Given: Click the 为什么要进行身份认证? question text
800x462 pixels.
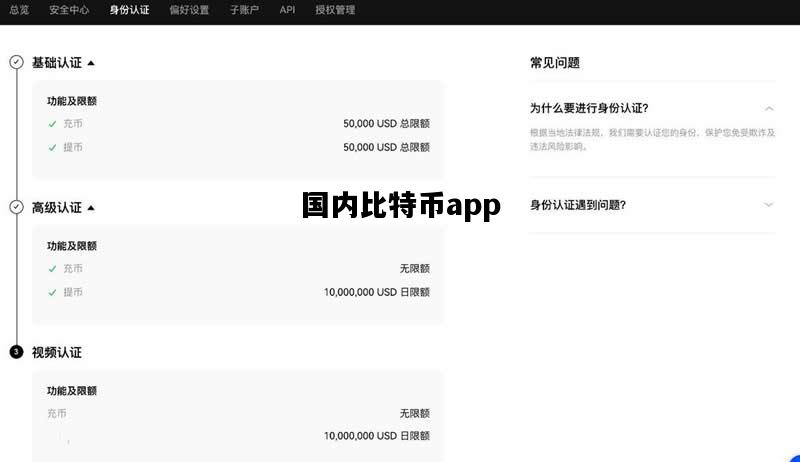Looking at the screenshot, I should click(x=589, y=108).
